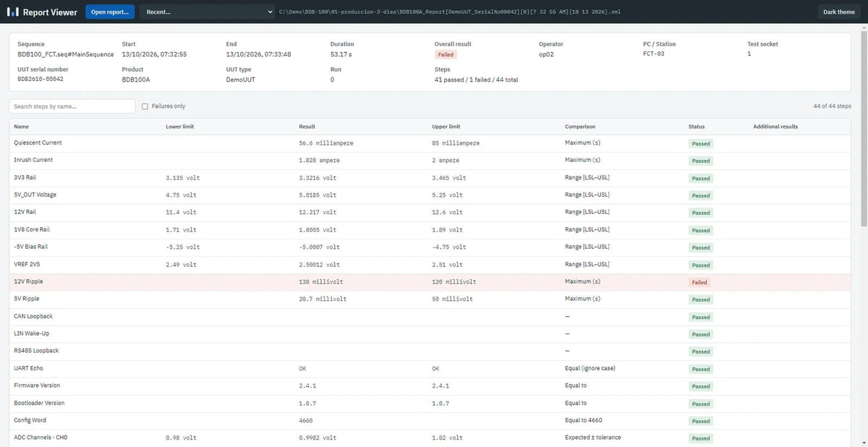Click the Report Viewer logo icon
Screen dimensions: 868x447
pyautogui.click(x=12, y=12)
